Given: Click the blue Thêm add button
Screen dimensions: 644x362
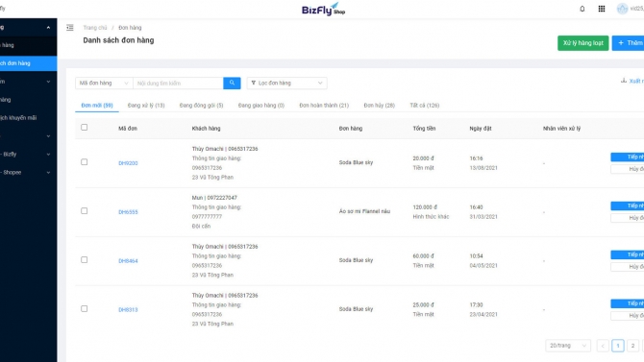Looking at the screenshot, I should [x=628, y=43].
